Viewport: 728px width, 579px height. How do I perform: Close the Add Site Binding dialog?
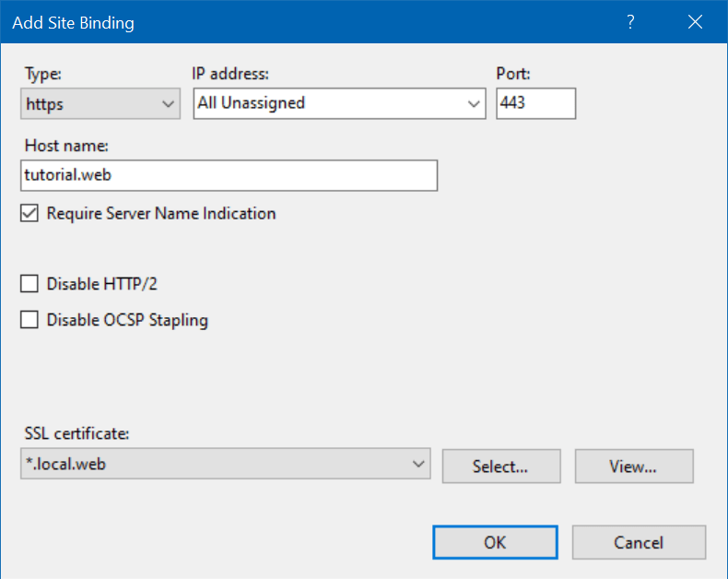pos(695,23)
